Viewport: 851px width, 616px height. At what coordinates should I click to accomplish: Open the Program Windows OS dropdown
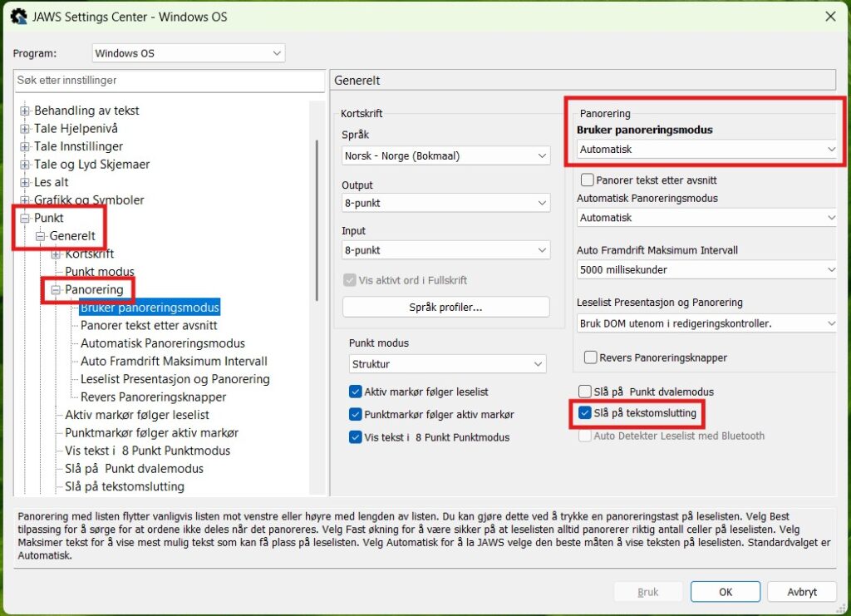[x=189, y=53]
